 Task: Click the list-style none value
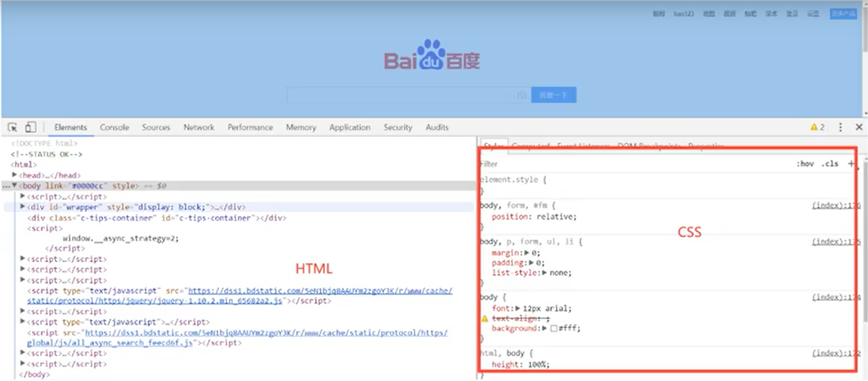click(x=560, y=273)
